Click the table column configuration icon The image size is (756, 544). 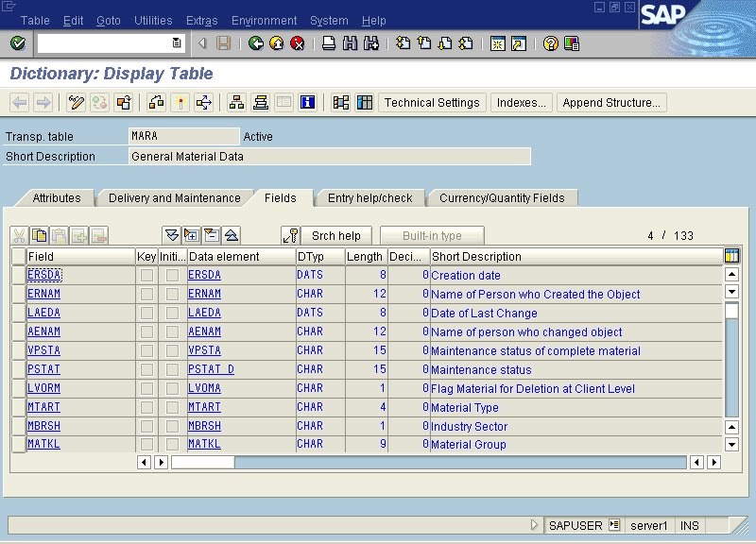point(731,256)
